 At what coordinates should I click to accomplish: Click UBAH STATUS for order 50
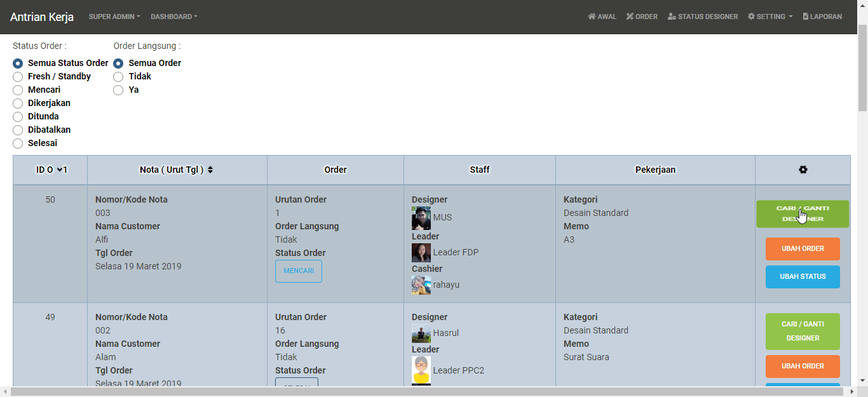[803, 277]
